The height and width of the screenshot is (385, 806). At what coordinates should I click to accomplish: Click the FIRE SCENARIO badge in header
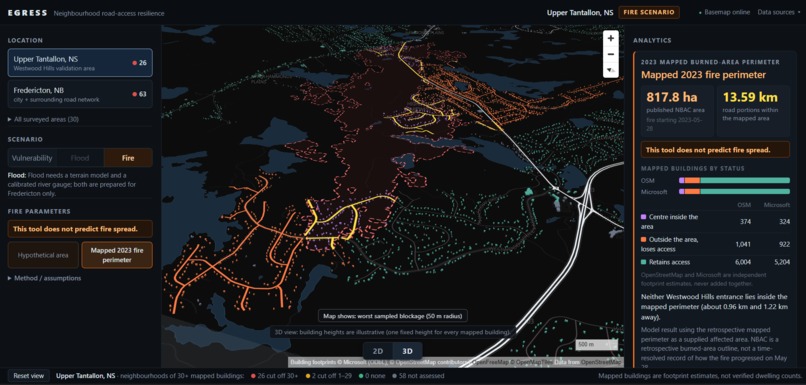(x=649, y=12)
